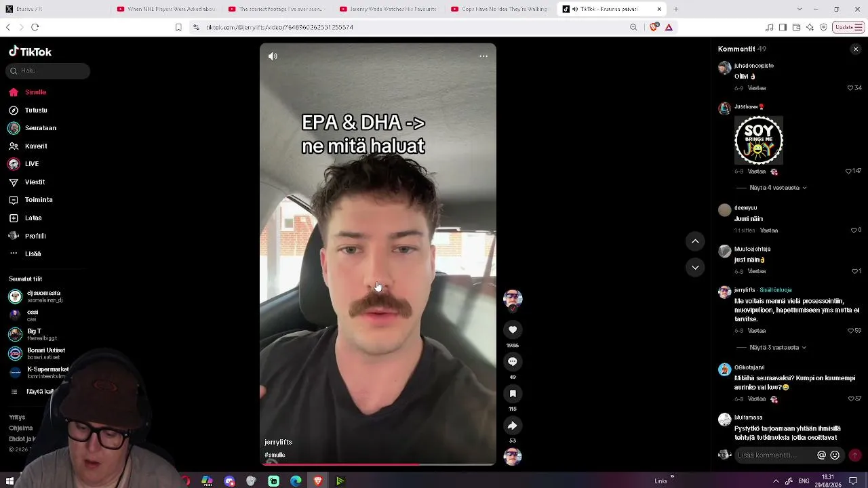Save the video with the bookmark icon
Image resolution: width=868 pixels, height=488 pixels.
[x=513, y=393]
